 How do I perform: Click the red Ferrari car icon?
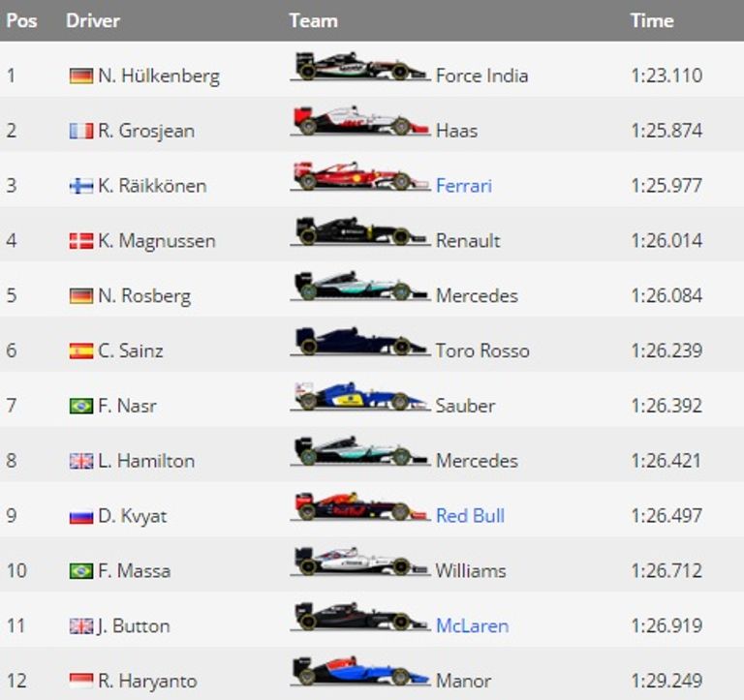point(359,178)
